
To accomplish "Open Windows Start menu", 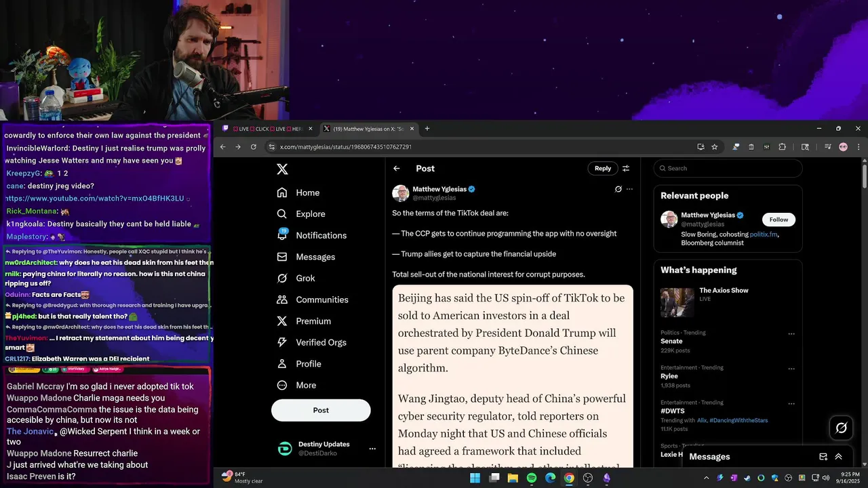I will 475,478.
